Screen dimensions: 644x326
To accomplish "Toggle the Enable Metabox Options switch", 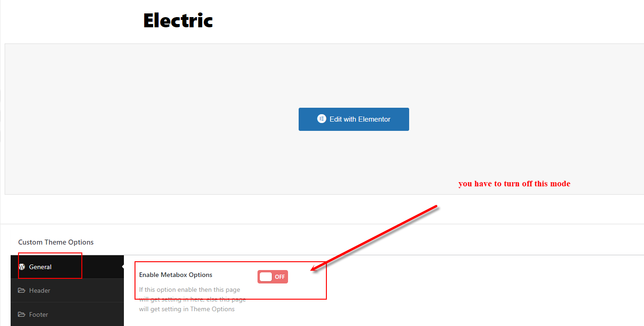I will click(273, 277).
